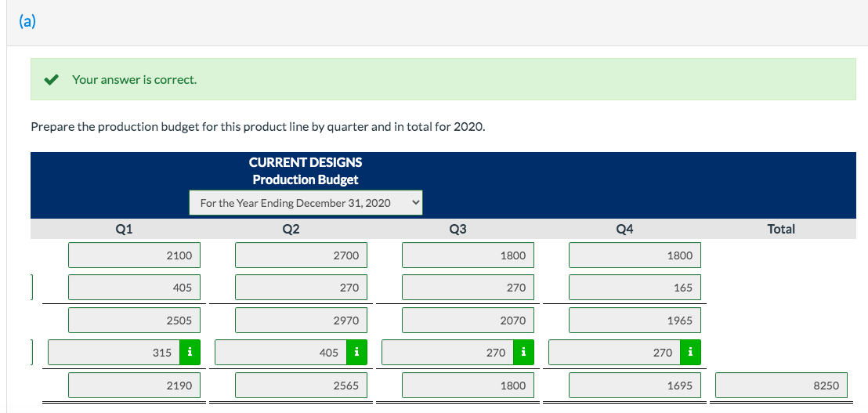The image size is (868, 413).
Task: Focus the Q1 subtotal field 2505
Action: pos(135,320)
